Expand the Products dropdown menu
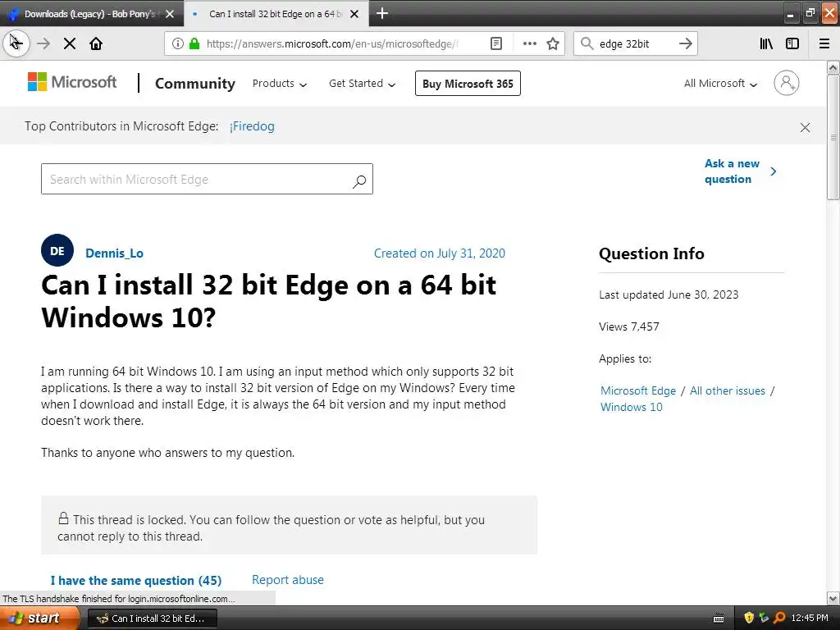The width and height of the screenshot is (840, 630). [x=279, y=84]
